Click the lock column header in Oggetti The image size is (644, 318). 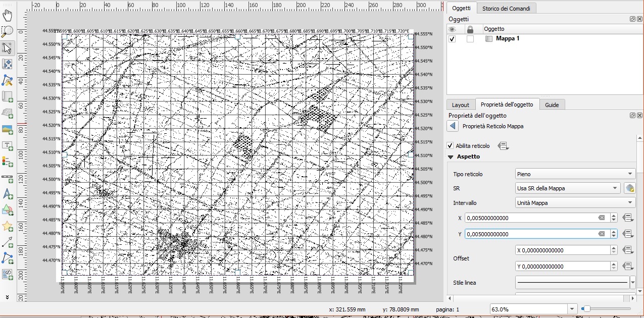(x=470, y=29)
